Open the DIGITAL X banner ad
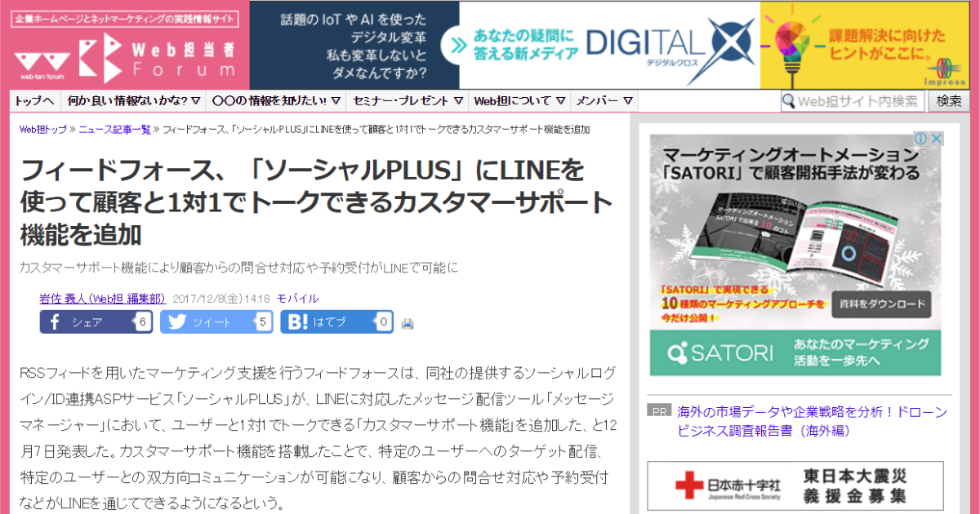 (610, 45)
